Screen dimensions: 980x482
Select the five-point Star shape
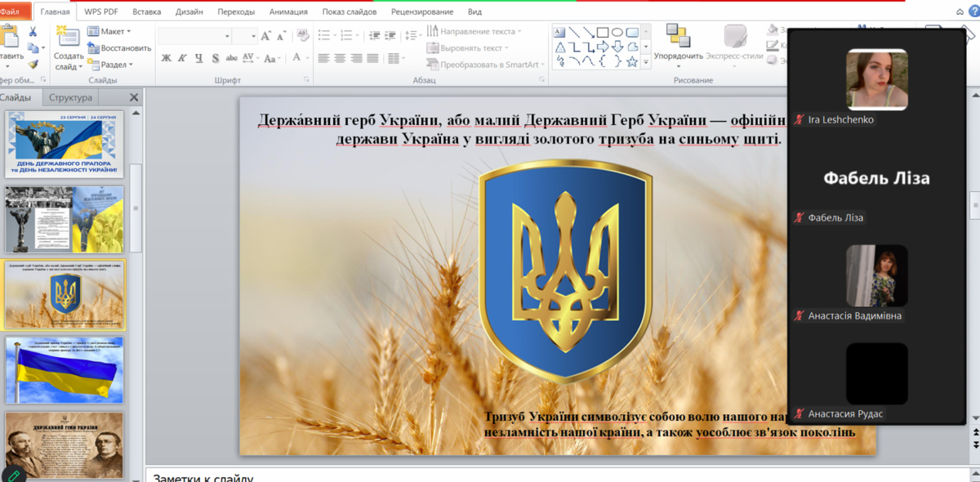[631, 61]
